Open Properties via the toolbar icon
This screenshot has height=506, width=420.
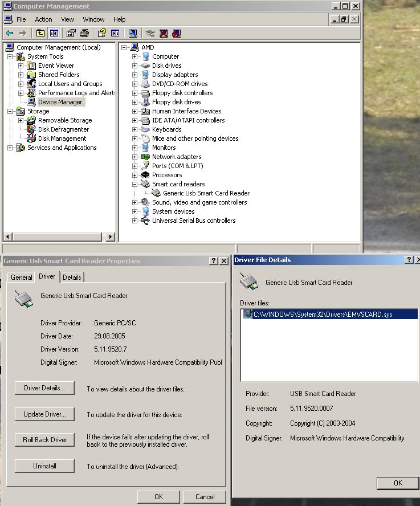click(x=71, y=33)
